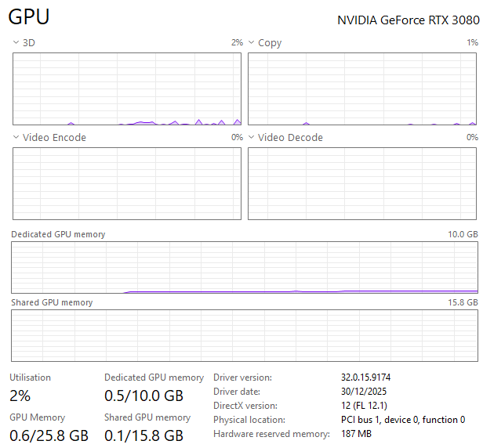Image resolution: width=483 pixels, height=448 pixels.
Task: Click the 2% Utilisation value
Action: (x=20, y=396)
